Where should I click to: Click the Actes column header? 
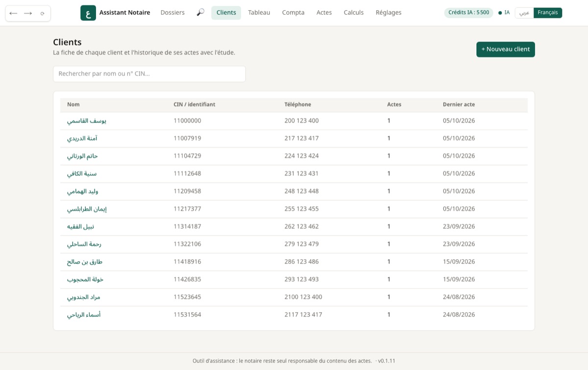[x=394, y=104]
